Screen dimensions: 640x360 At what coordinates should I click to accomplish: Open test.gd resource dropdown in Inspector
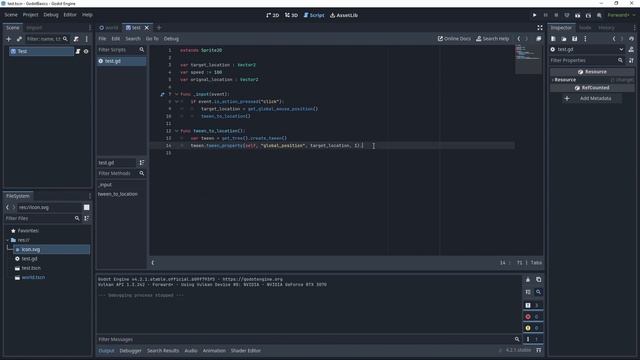click(x=587, y=49)
